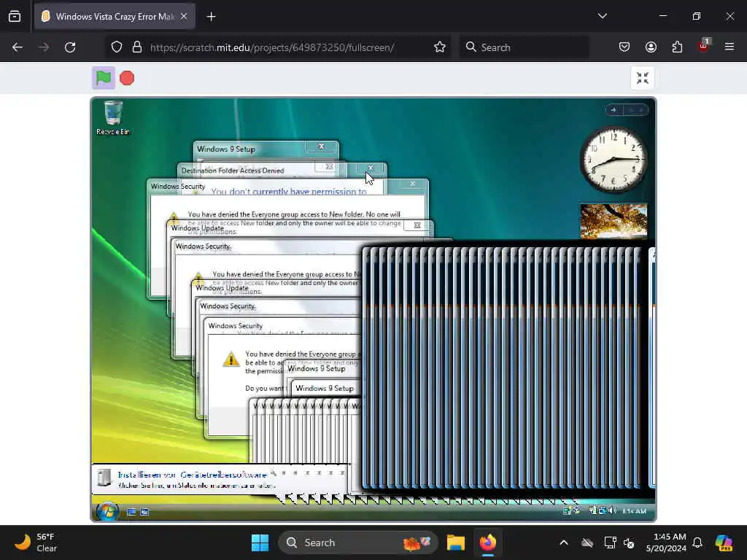
Task: Click the warning icon in the front Security dialog
Action: point(231,359)
